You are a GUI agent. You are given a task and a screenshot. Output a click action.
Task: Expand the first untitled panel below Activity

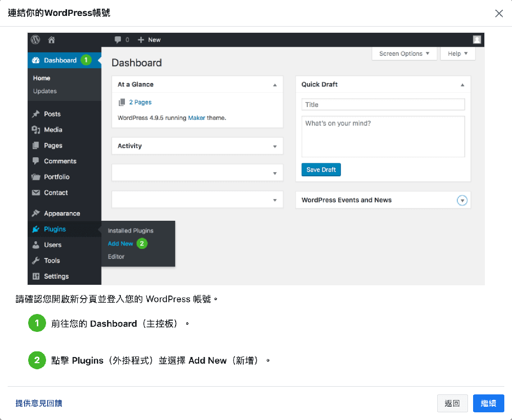[x=275, y=173]
